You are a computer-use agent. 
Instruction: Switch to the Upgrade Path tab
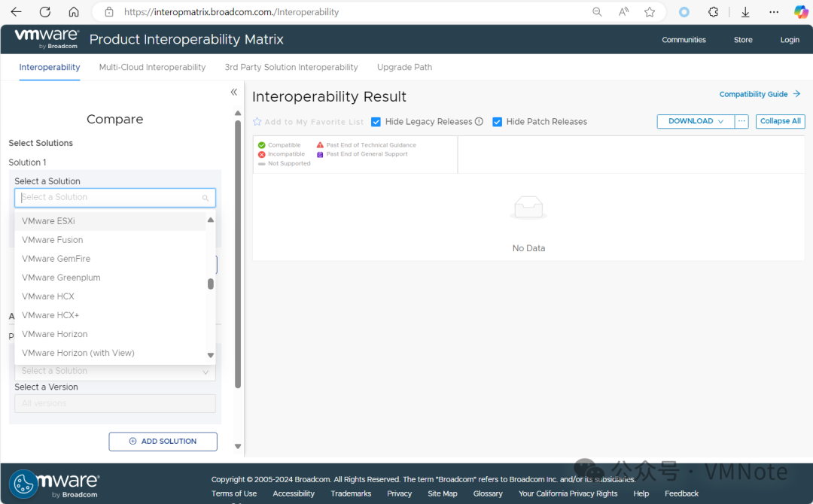tap(404, 68)
